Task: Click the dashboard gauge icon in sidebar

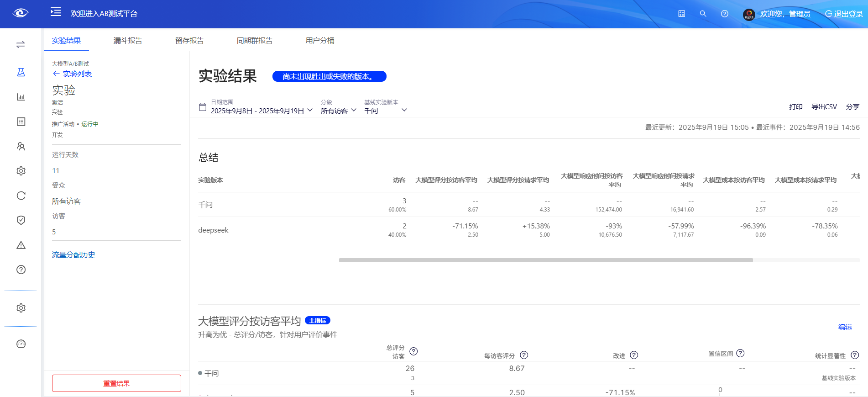Action: point(21,344)
